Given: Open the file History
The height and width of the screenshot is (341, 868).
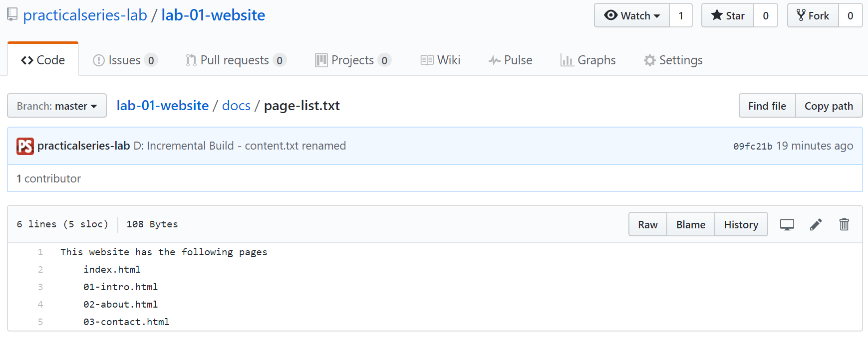Looking at the screenshot, I should (741, 224).
